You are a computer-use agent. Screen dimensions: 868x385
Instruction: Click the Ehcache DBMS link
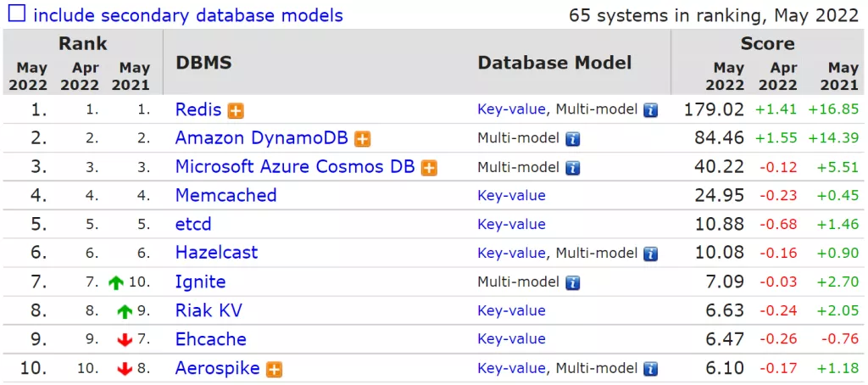coord(210,339)
